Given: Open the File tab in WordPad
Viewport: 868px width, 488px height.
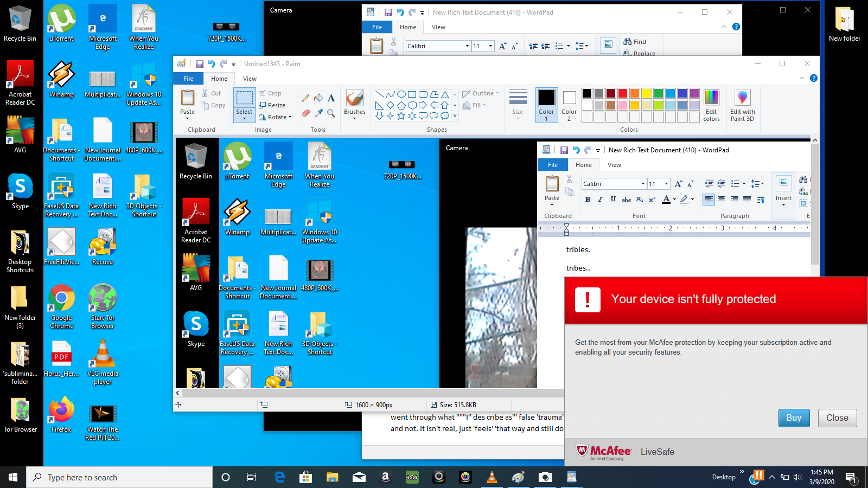Looking at the screenshot, I should click(x=377, y=27).
